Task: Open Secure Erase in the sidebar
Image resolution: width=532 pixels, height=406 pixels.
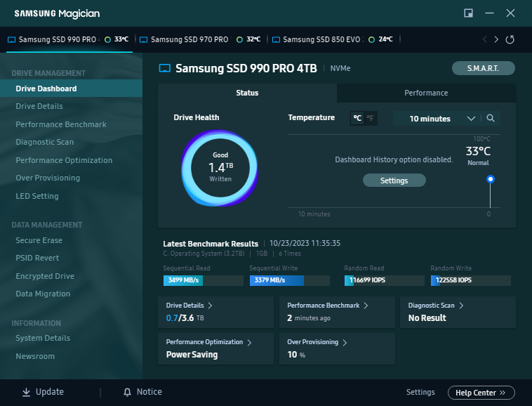Action: point(39,240)
